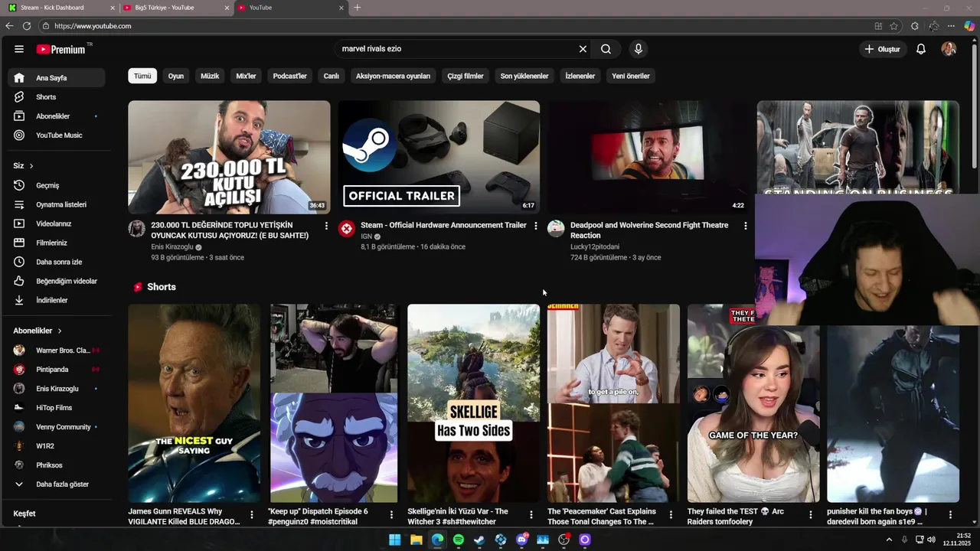The image size is (980, 551).
Task: Open the Steam Official Trailer thumbnail
Action: coord(439,157)
